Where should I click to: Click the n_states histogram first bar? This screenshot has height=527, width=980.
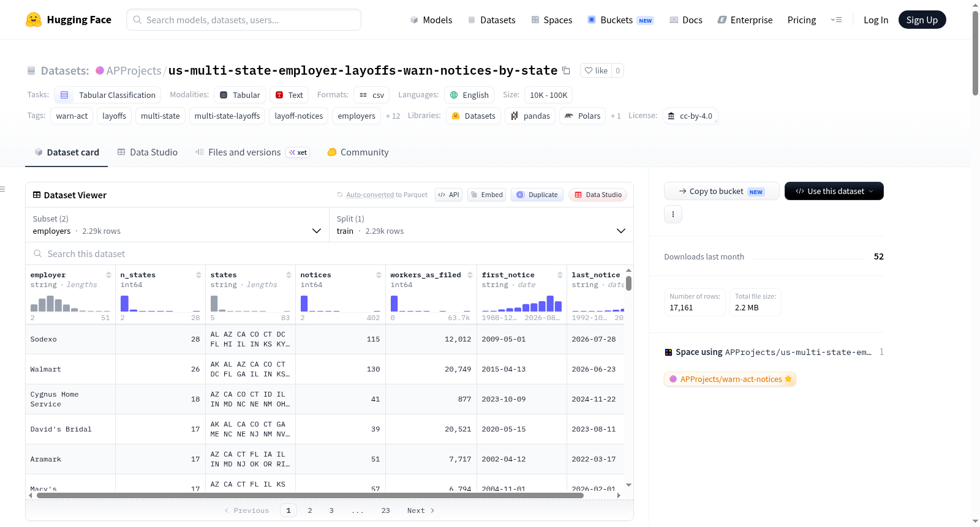pyautogui.click(x=124, y=304)
